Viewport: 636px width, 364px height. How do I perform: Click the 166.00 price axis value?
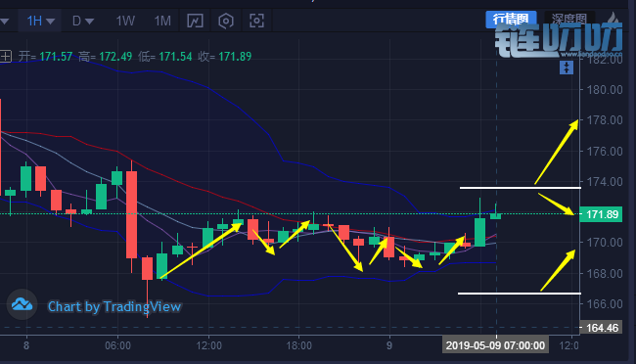pyautogui.click(x=605, y=304)
